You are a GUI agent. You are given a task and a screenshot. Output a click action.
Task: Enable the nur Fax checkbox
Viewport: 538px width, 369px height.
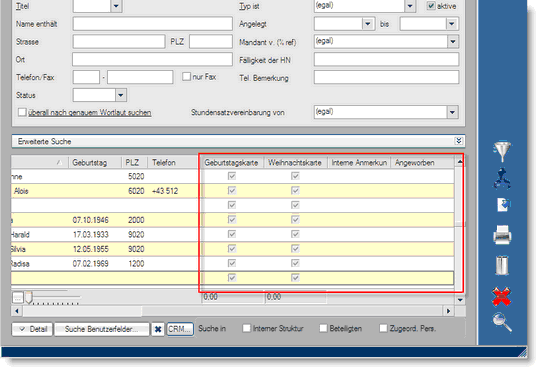(x=186, y=77)
